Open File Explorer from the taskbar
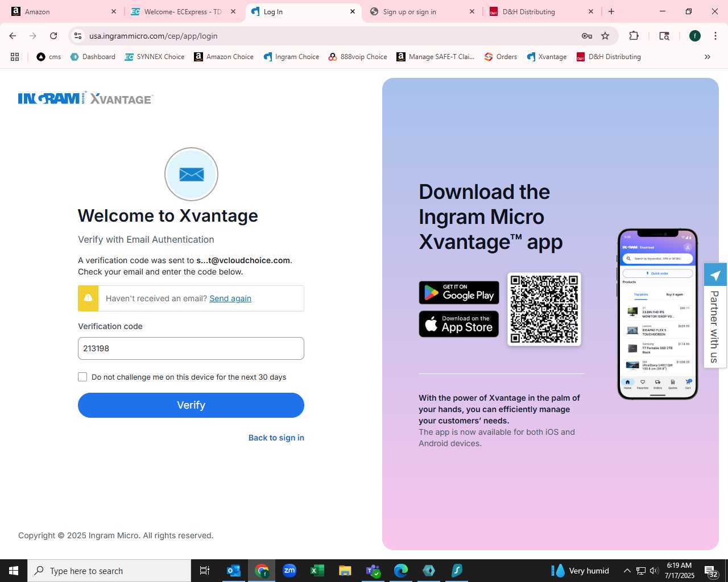This screenshot has height=582, width=728. [345, 571]
